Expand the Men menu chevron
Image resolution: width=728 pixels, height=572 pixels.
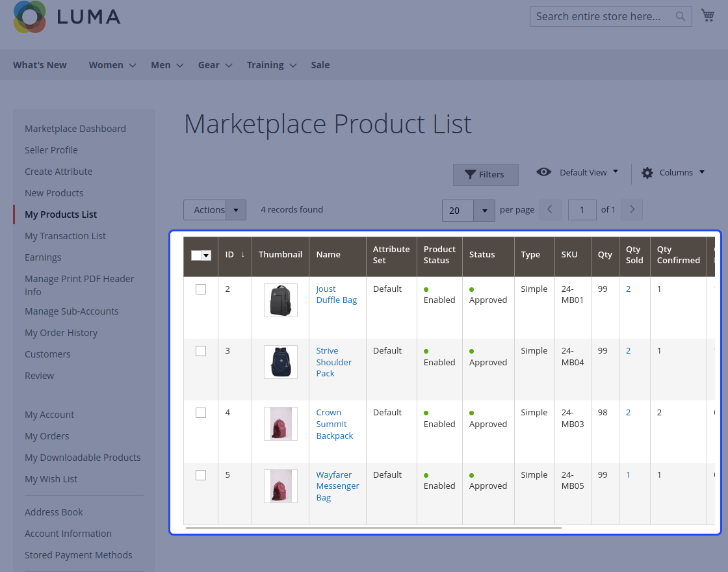click(179, 66)
